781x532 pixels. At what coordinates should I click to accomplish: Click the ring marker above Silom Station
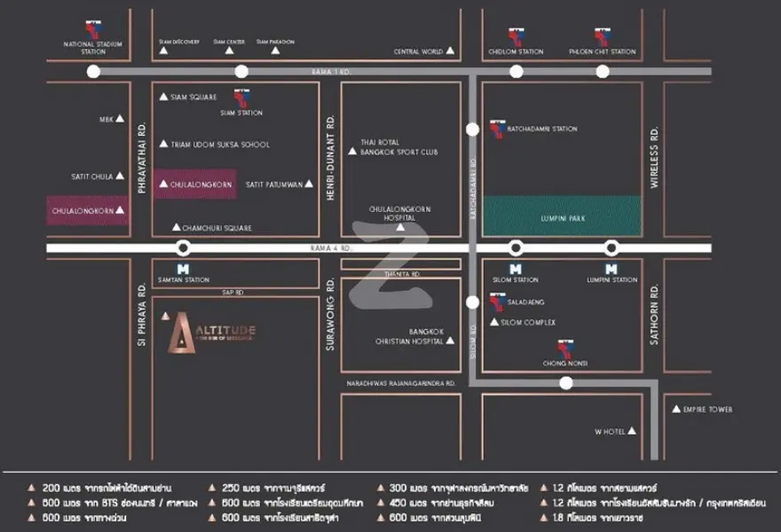click(x=516, y=248)
